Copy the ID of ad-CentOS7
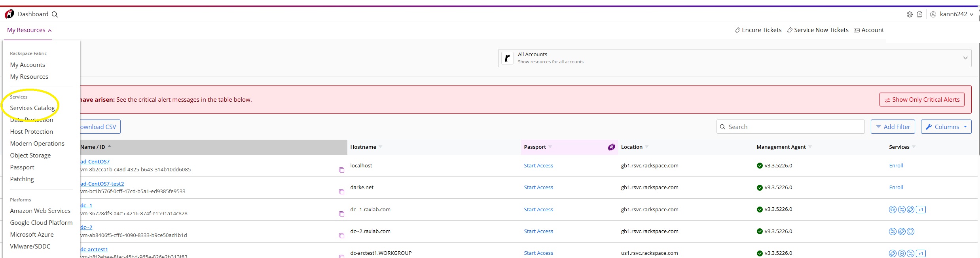Viewport: 980px width, 258px height. point(341,170)
